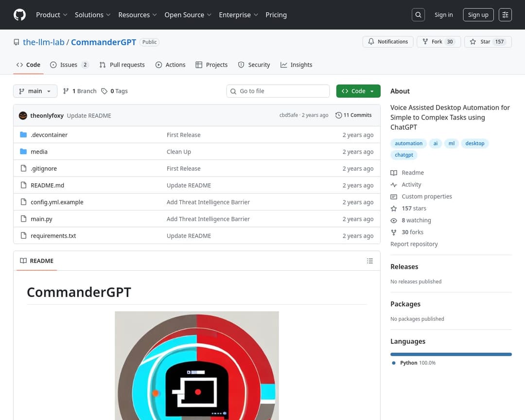Expand the Product menu in header
This screenshot has width=525, height=420.
click(52, 15)
